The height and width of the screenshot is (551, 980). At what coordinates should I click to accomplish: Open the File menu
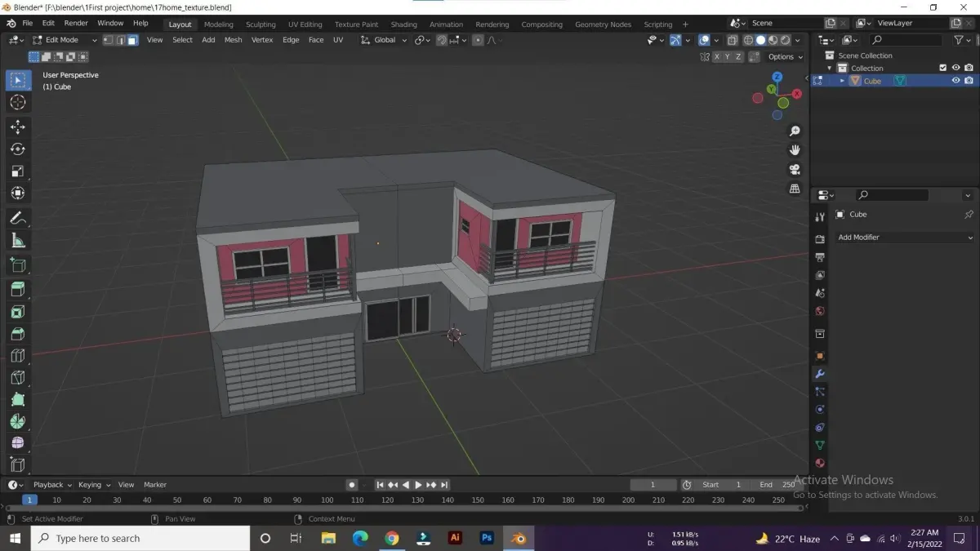click(x=27, y=24)
